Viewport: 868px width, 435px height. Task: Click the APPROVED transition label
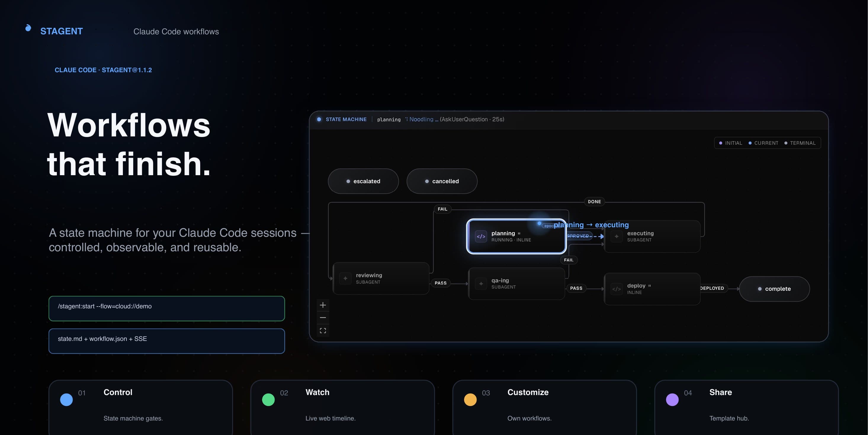579,236
